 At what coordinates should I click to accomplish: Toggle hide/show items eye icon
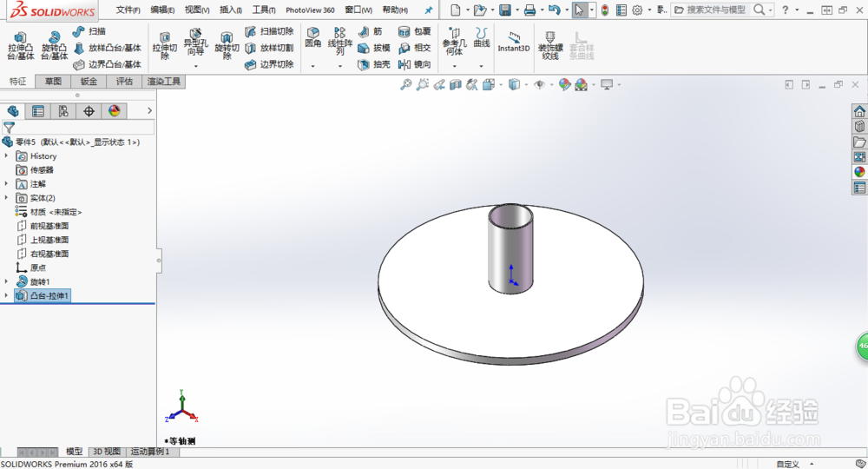tap(539, 85)
